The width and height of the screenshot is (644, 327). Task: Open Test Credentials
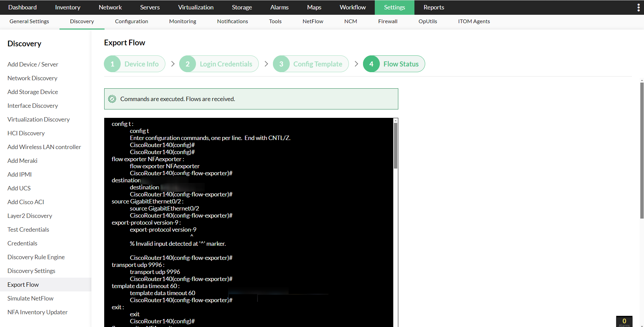coord(28,229)
